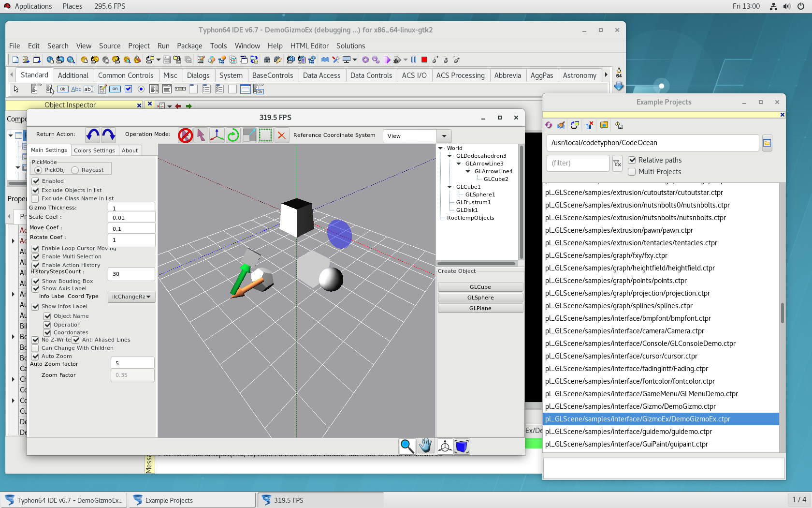Click the purple Run triangle in IDE toolbar
This screenshot has height=508, width=812.
(387, 60)
